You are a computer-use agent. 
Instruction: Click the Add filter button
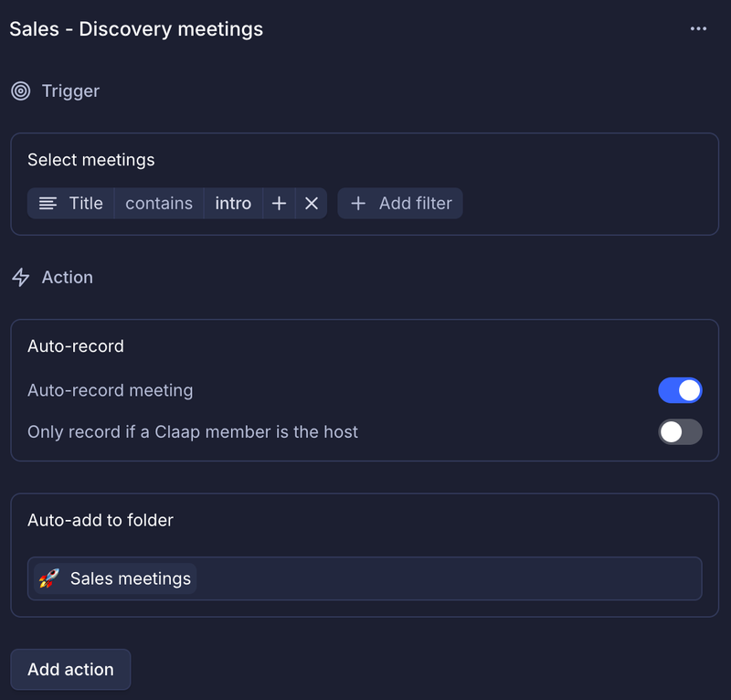pyautogui.click(x=400, y=204)
